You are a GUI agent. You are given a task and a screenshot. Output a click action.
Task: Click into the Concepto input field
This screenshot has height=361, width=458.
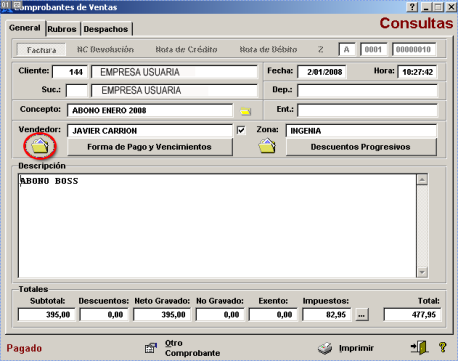[150, 111]
